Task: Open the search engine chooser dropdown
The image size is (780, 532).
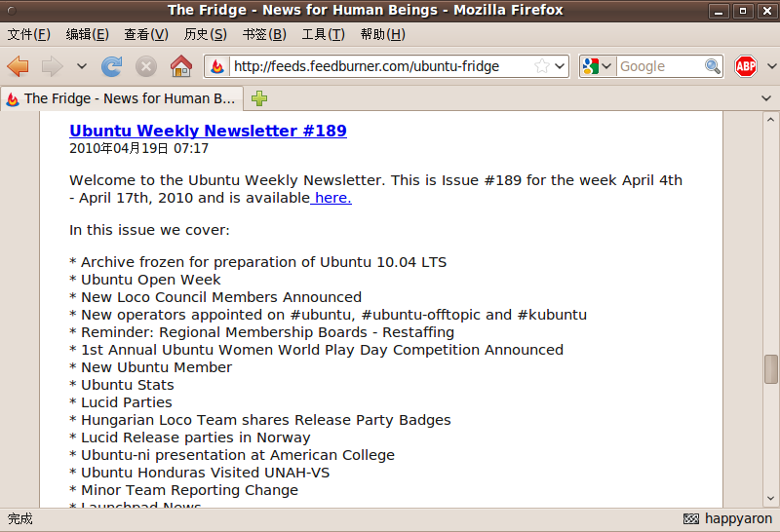Action: click(x=606, y=66)
